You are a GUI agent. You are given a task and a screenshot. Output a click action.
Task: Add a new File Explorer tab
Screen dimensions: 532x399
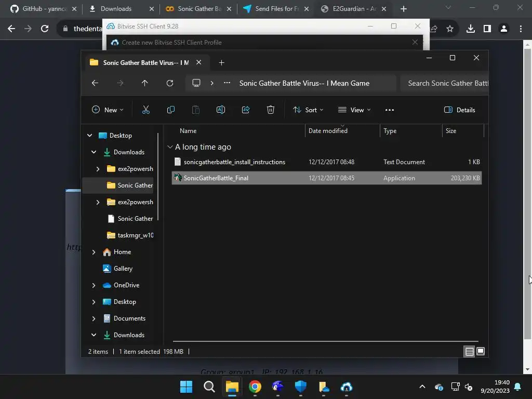coord(221,62)
